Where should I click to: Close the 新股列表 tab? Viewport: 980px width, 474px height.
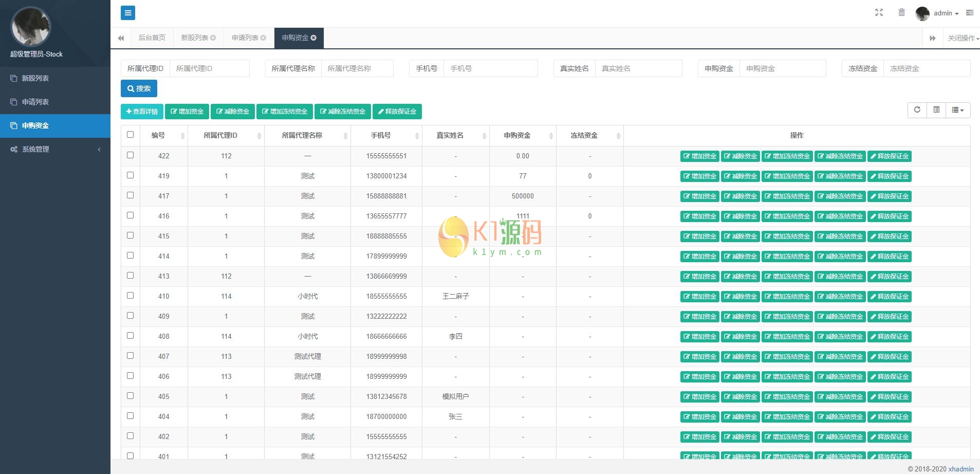point(213,38)
